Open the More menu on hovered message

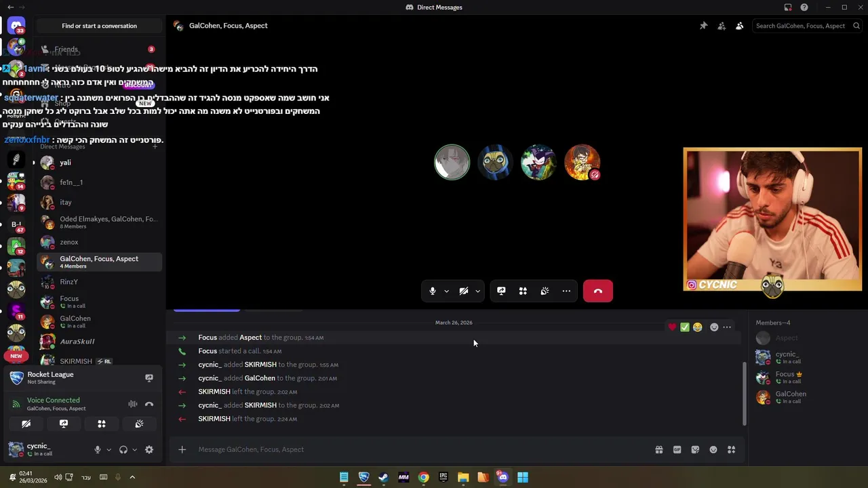click(727, 327)
